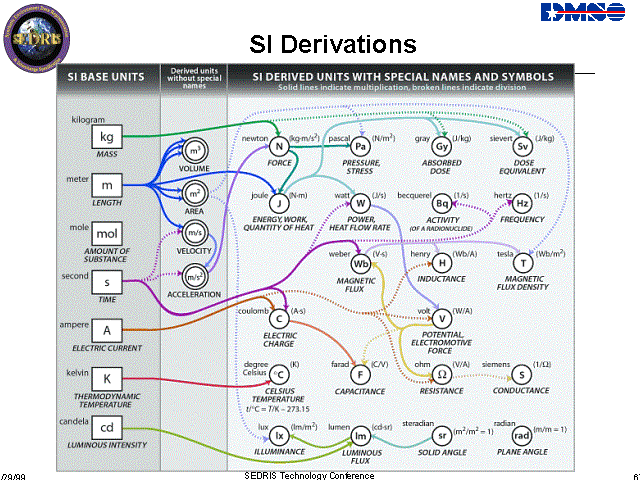Click the Wb weber circle
The height and width of the screenshot is (480, 640).
(x=360, y=264)
